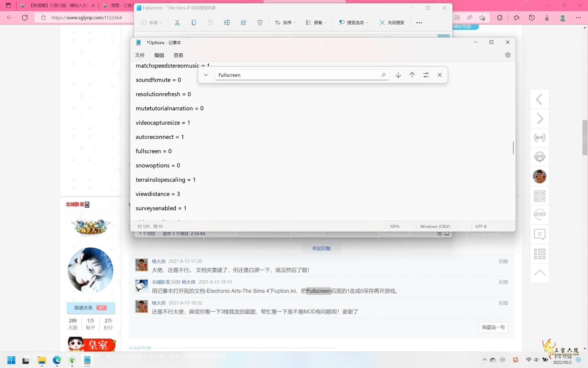Click 回复 on the 18:10 comment
The image size is (588, 368).
(503, 282)
